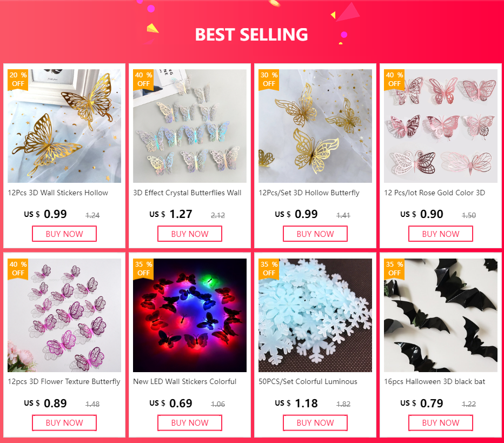
Task: Click BUY NOW under the 0.90 rose gold item
Action: pyautogui.click(x=441, y=234)
